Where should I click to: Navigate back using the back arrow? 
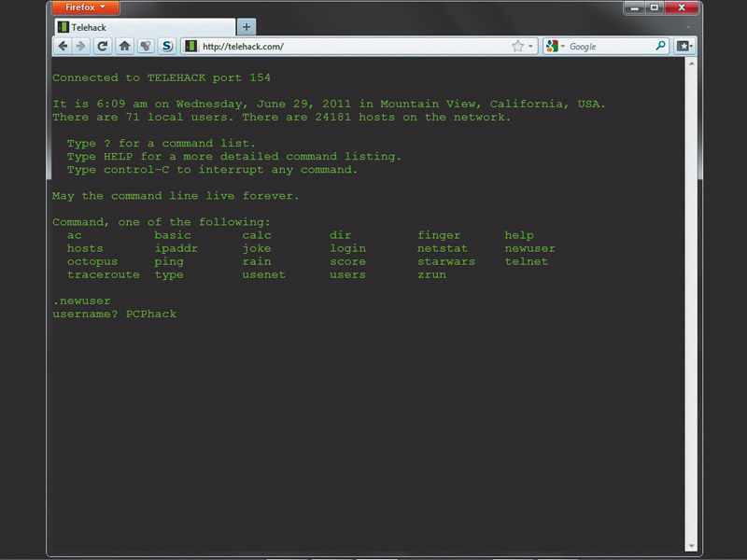point(63,45)
